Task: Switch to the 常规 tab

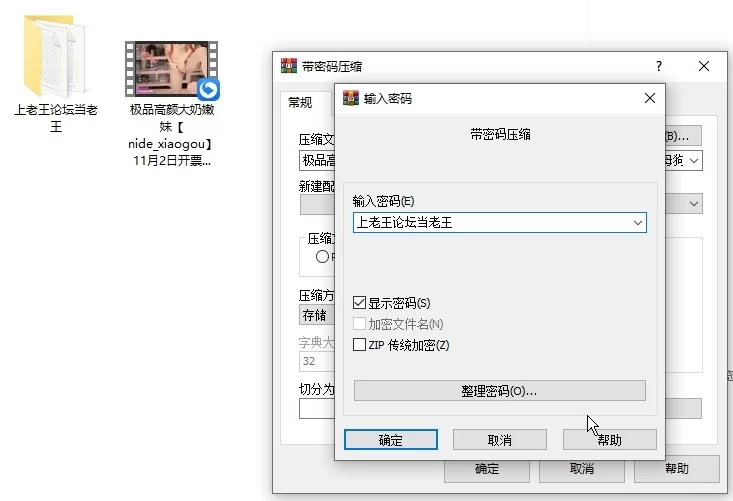Action: click(x=300, y=102)
